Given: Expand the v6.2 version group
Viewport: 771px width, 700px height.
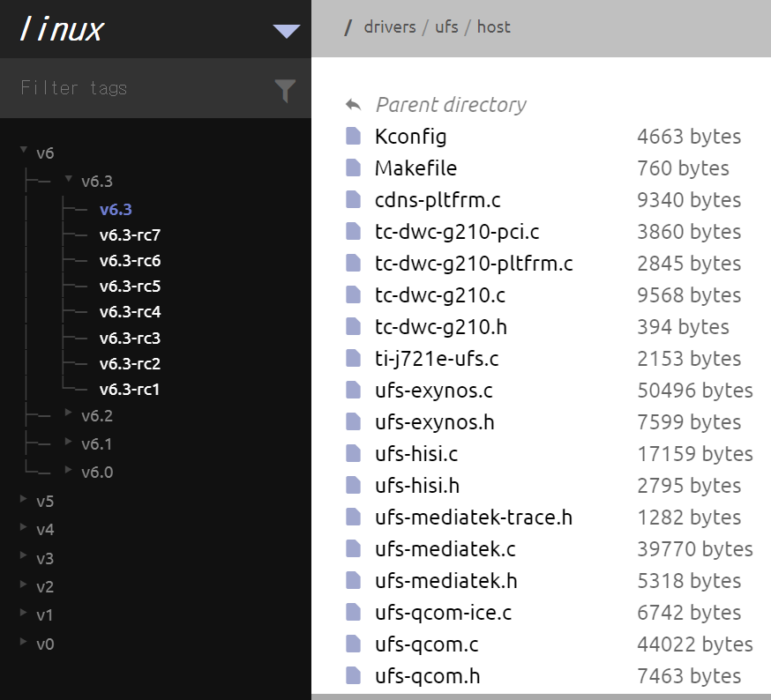Looking at the screenshot, I should click(x=68, y=413).
